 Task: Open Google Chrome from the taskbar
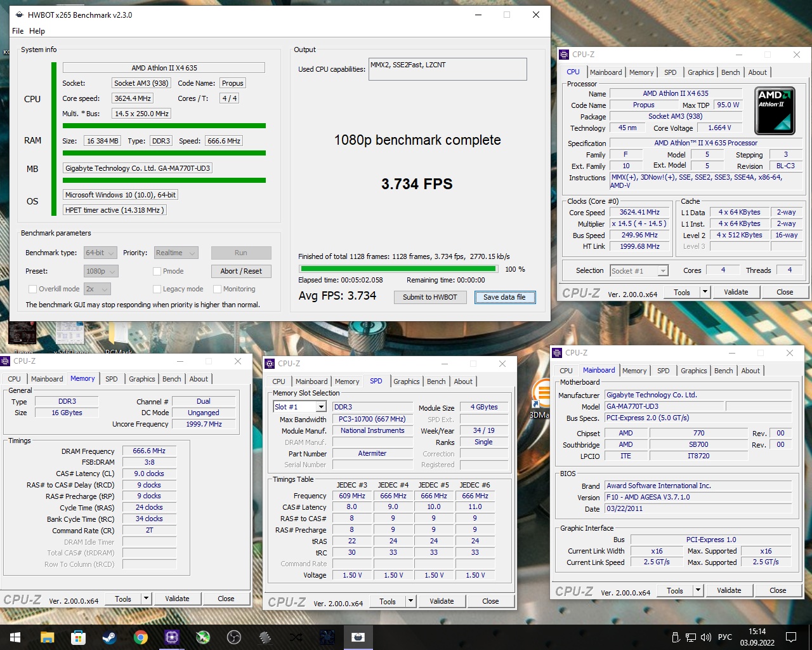click(x=140, y=637)
